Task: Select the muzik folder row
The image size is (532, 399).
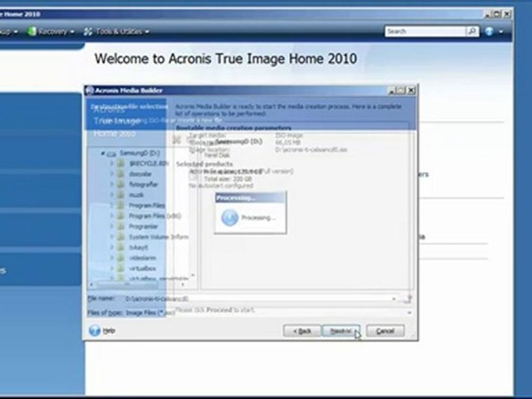Action: point(136,195)
